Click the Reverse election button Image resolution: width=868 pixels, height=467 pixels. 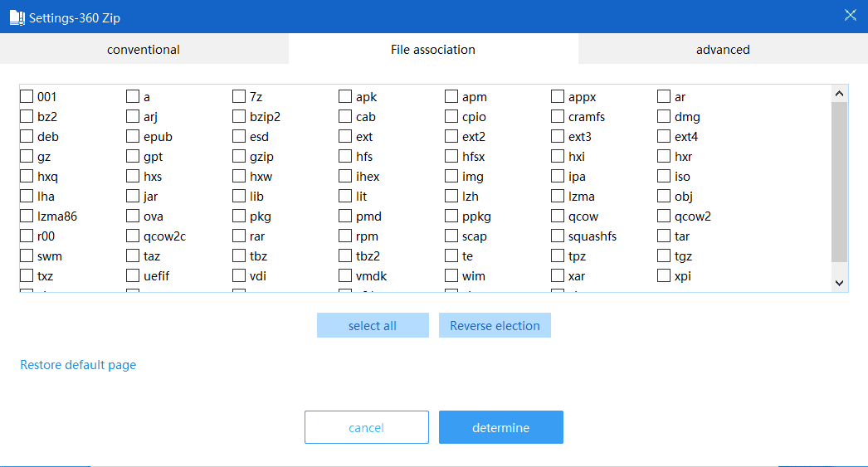pyautogui.click(x=495, y=326)
